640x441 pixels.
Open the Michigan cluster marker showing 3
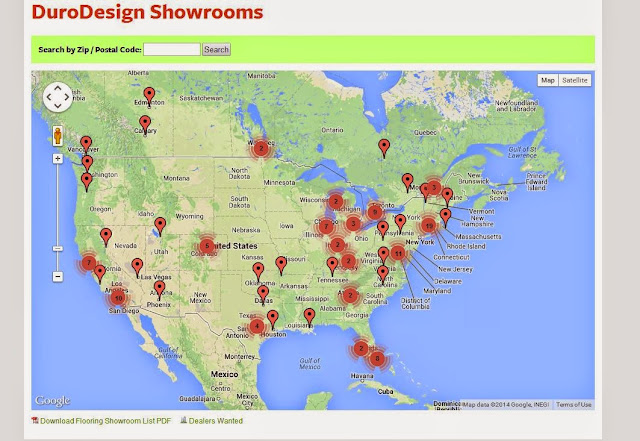click(353, 224)
